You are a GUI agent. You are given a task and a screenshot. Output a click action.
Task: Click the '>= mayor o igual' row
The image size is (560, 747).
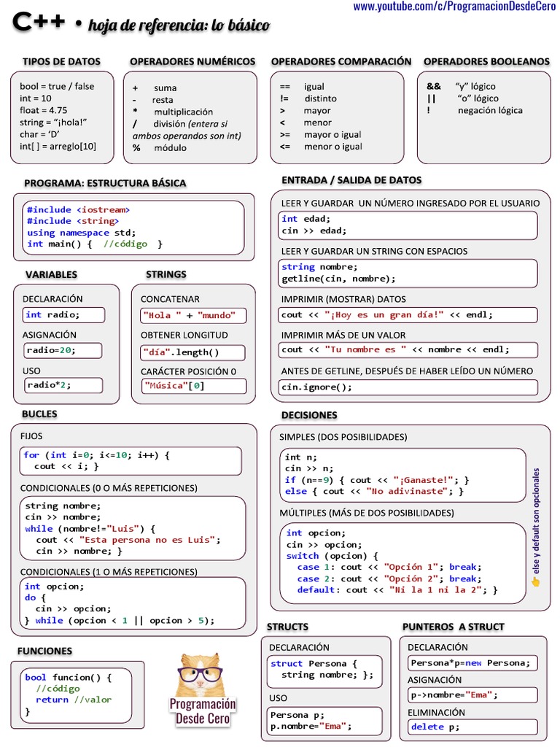320,134
